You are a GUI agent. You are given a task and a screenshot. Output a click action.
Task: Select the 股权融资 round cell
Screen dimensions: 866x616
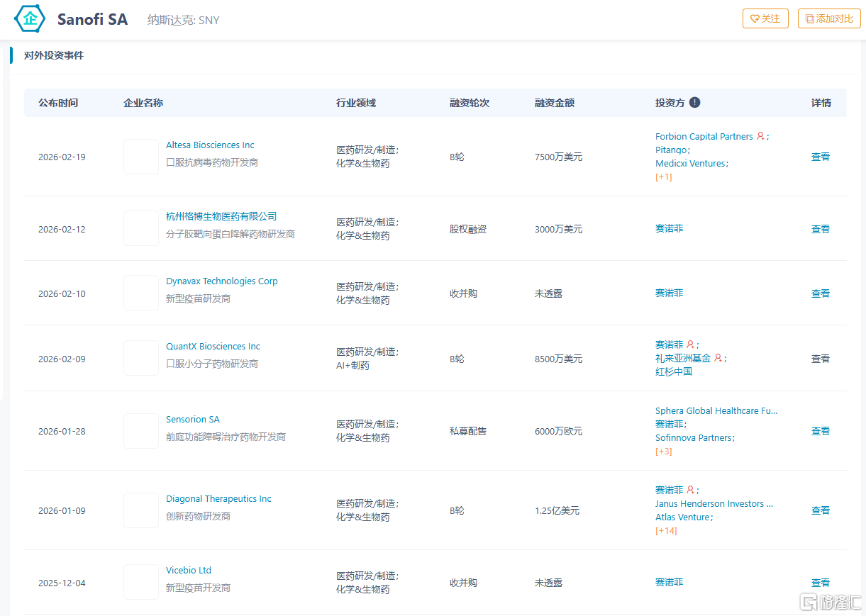click(468, 229)
